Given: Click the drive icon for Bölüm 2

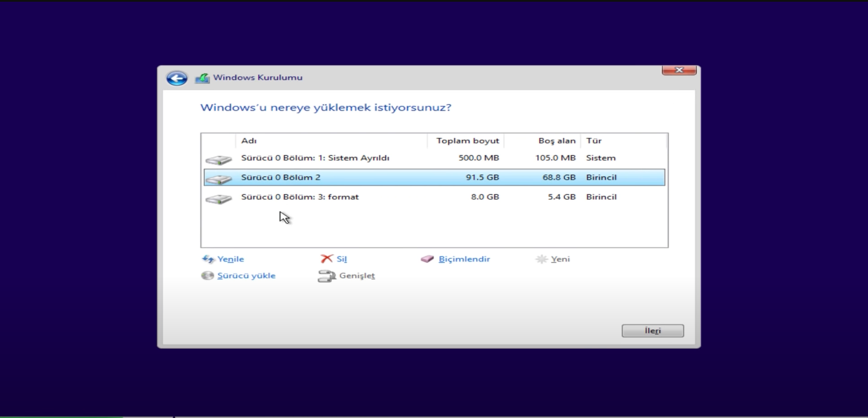Looking at the screenshot, I should coord(218,179).
